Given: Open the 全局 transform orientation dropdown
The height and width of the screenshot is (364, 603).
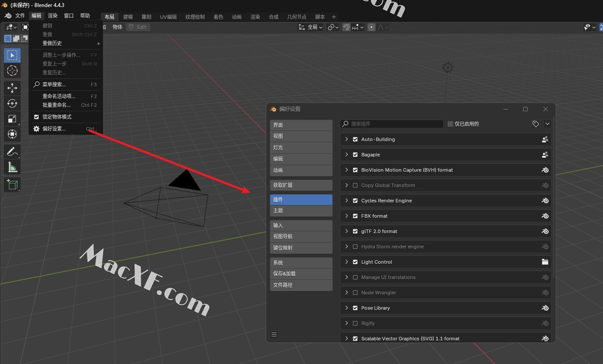Looking at the screenshot, I should click(x=310, y=27).
